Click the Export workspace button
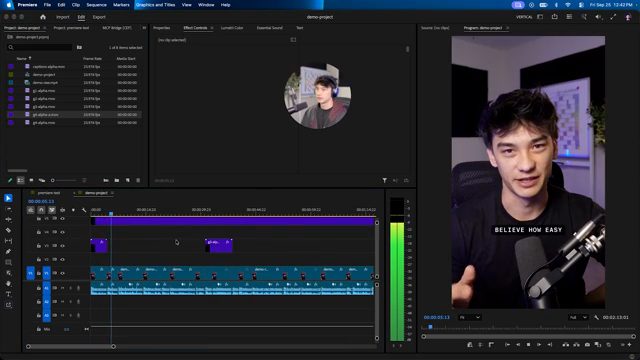 click(x=99, y=17)
